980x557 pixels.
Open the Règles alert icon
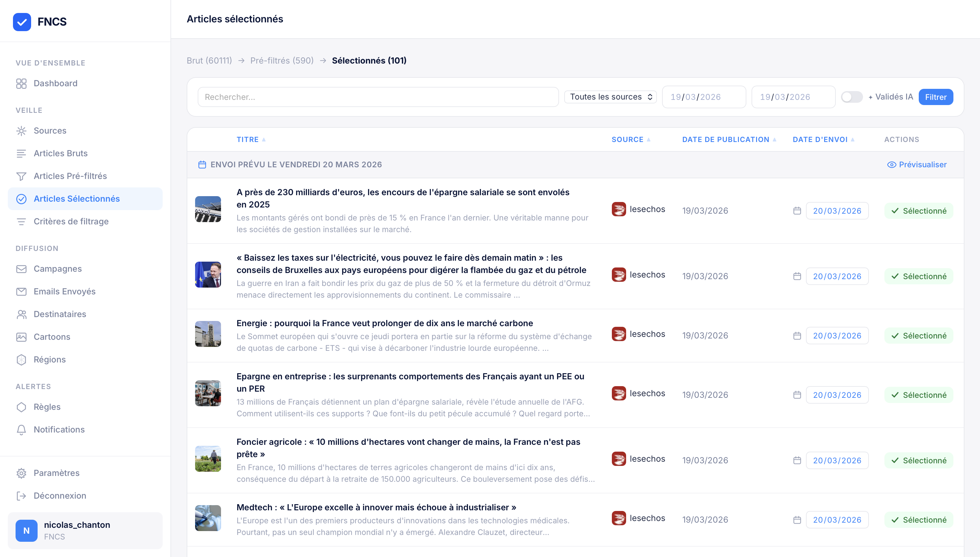click(x=21, y=407)
